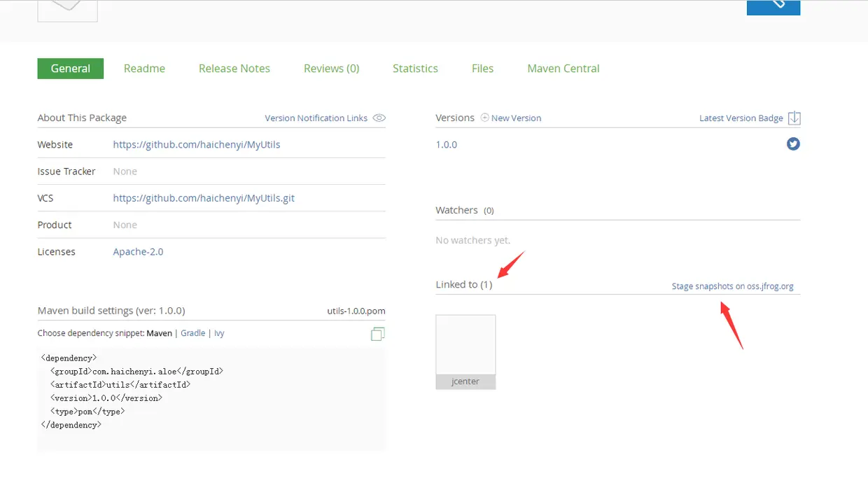Open the jcenter linked repository thumbnail
The image size is (868, 478).
[x=465, y=352]
